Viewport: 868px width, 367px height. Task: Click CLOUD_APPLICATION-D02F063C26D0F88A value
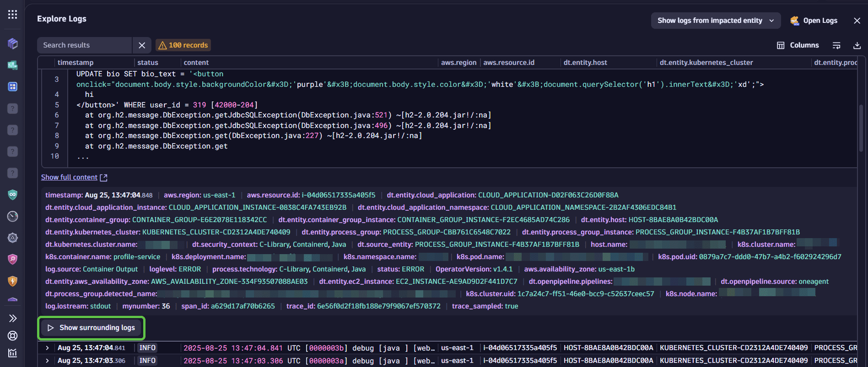[548, 195]
